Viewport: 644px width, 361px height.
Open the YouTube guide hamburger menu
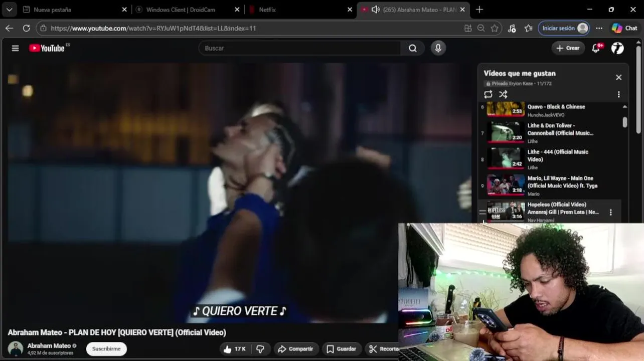15,48
